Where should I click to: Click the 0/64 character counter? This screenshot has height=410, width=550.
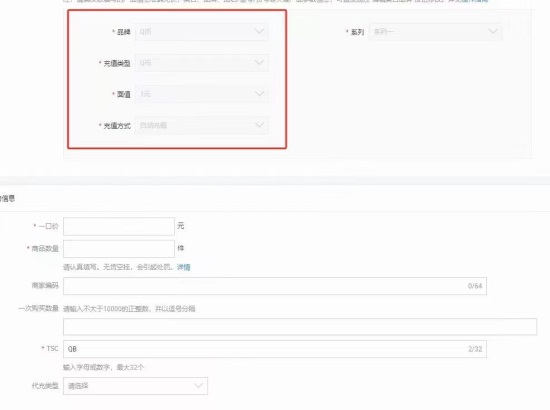(x=475, y=286)
